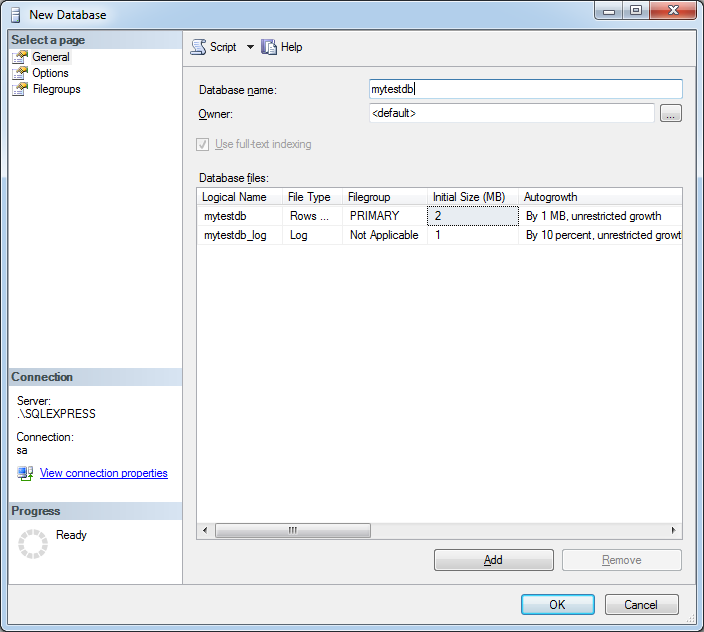
Task: Open View connection properties link
Action: tap(104, 473)
